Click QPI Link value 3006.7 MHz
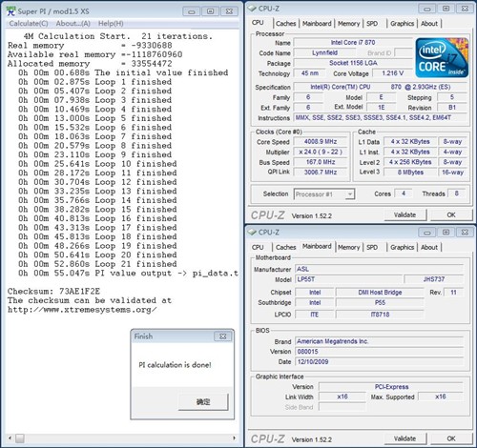Viewport: 477px width, 448px height. click(x=321, y=173)
